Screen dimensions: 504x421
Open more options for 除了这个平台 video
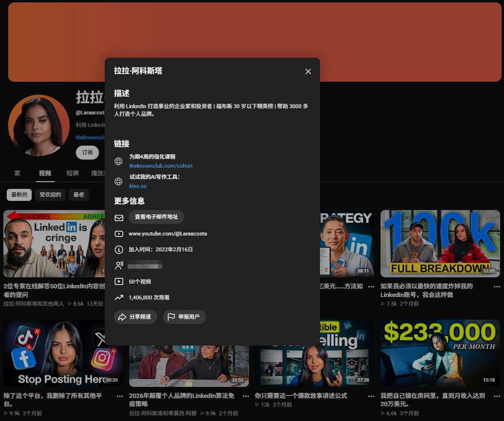120,396
